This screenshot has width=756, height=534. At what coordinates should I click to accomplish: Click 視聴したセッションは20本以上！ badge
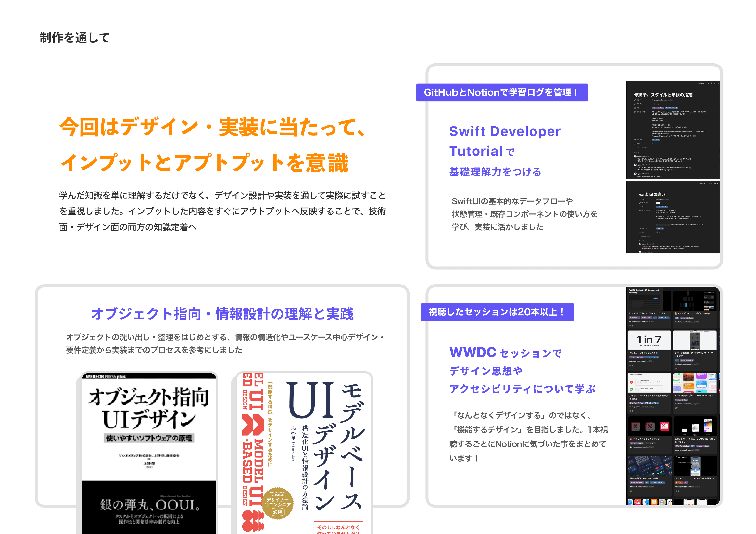click(x=497, y=312)
